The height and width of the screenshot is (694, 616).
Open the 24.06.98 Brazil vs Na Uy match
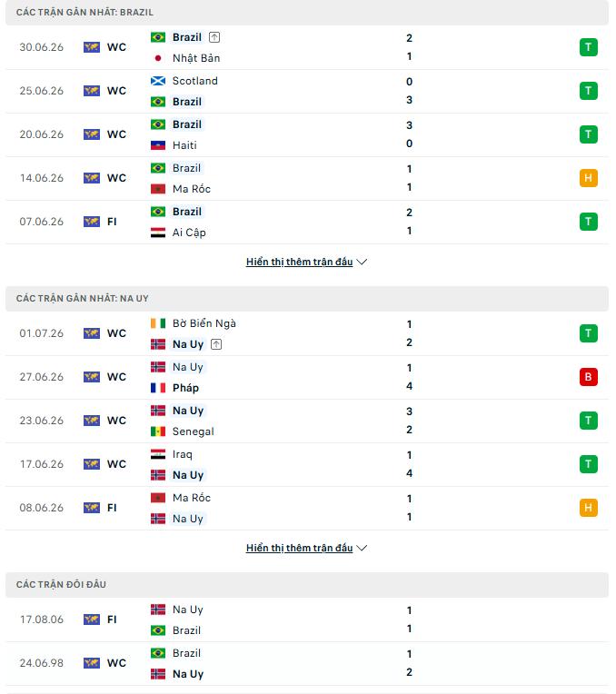tap(307, 663)
